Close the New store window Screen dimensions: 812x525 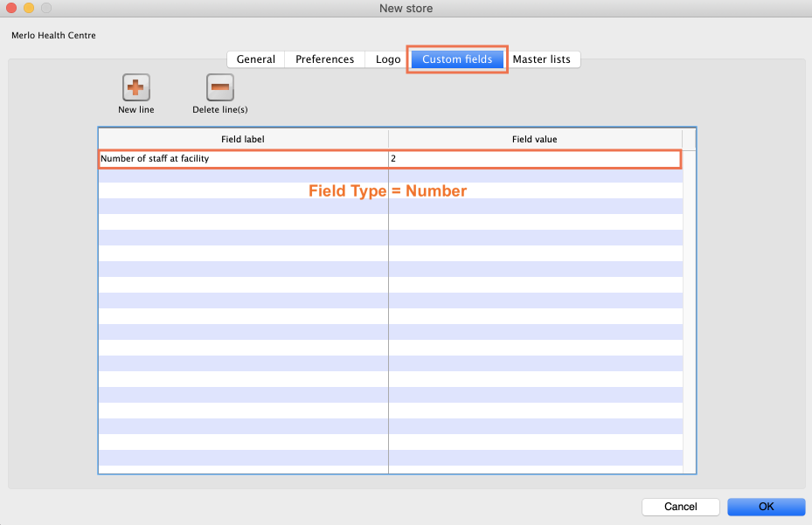click(12, 8)
